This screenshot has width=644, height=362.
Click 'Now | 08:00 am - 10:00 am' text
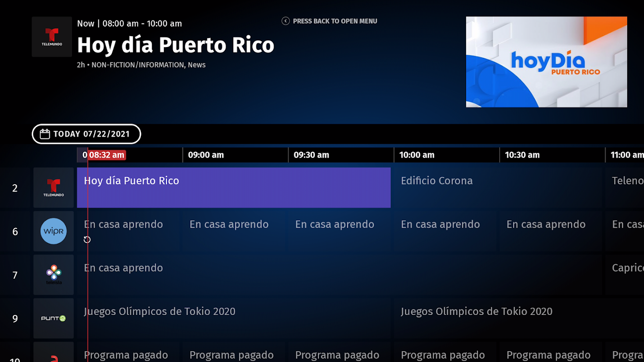point(130,24)
